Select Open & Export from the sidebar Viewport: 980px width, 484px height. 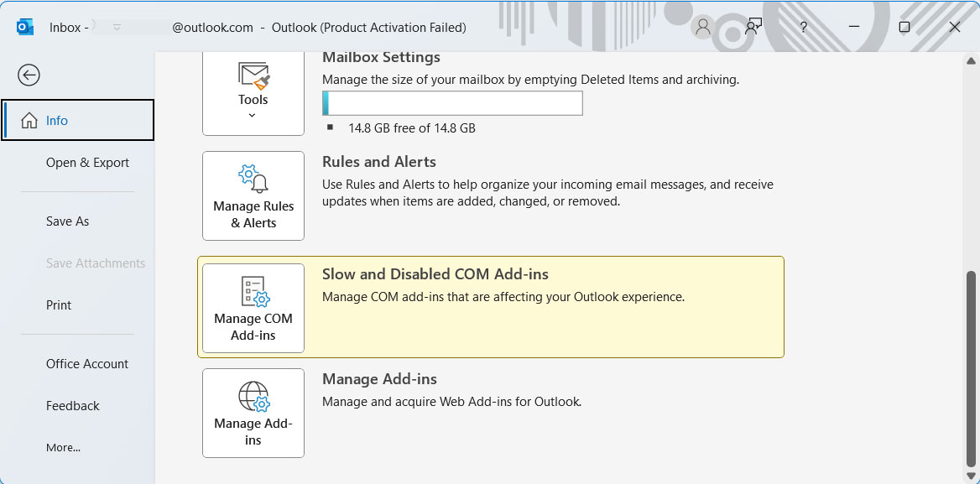(87, 162)
